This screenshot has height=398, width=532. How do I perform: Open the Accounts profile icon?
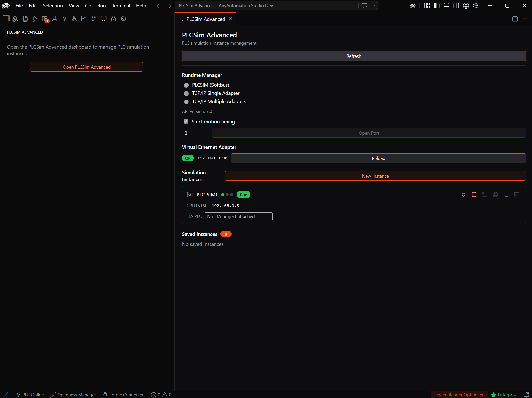coord(466,6)
